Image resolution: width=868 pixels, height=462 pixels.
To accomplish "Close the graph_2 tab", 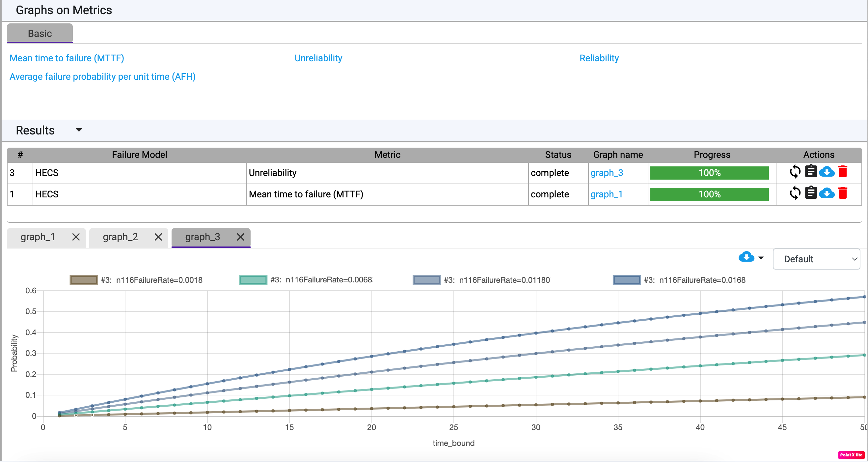I will coord(158,237).
